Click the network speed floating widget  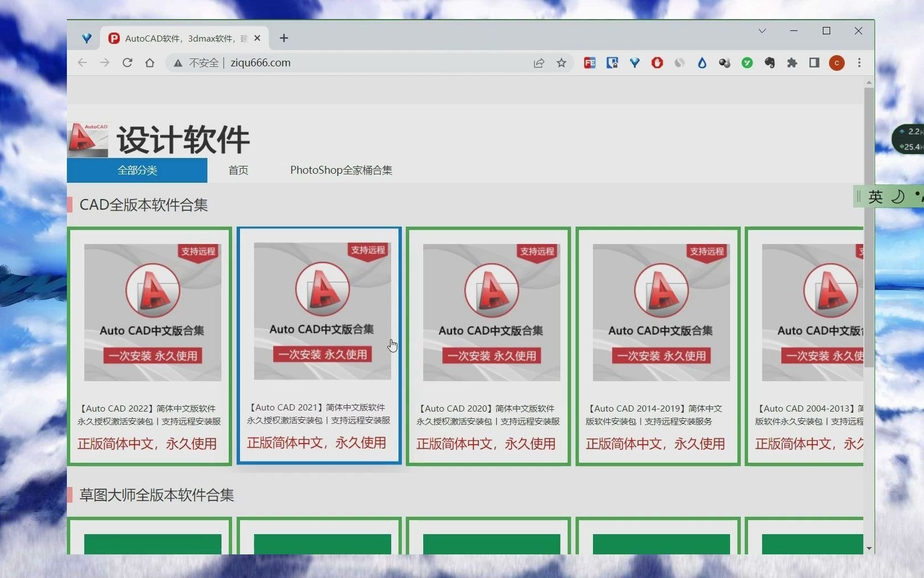click(x=908, y=139)
